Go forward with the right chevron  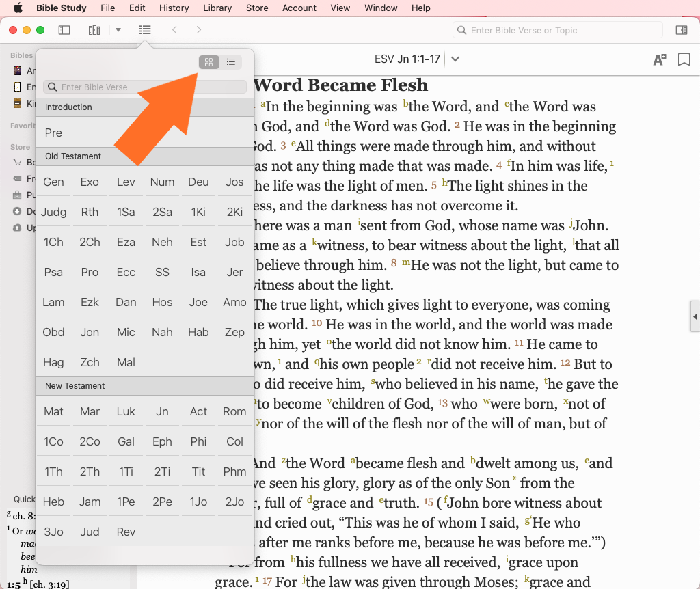199,30
